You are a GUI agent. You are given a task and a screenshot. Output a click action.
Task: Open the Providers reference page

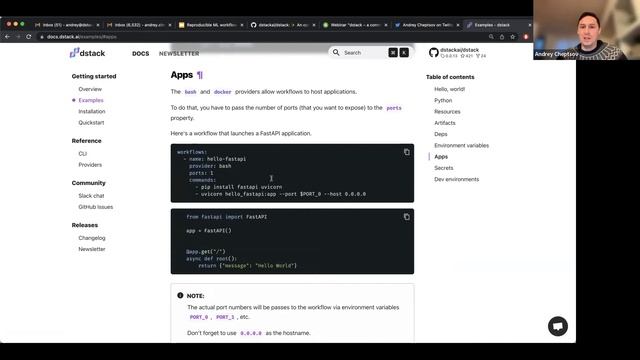point(90,165)
